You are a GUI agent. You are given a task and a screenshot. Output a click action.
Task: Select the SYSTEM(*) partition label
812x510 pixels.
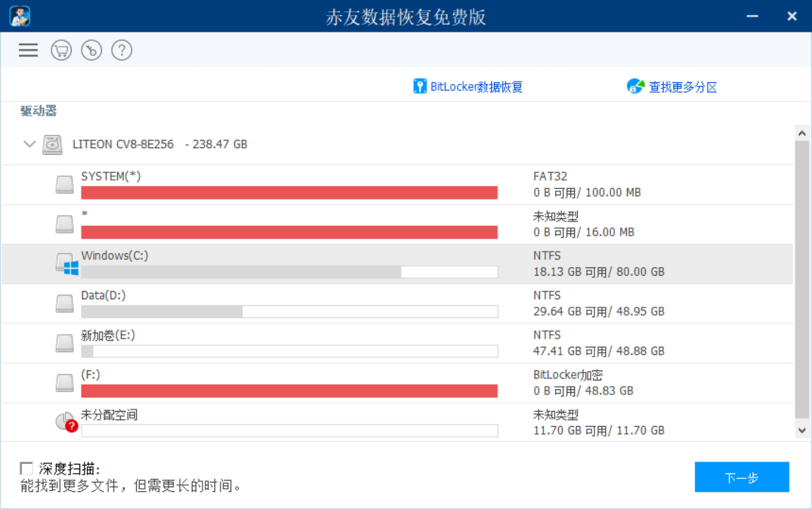pos(111,176)
